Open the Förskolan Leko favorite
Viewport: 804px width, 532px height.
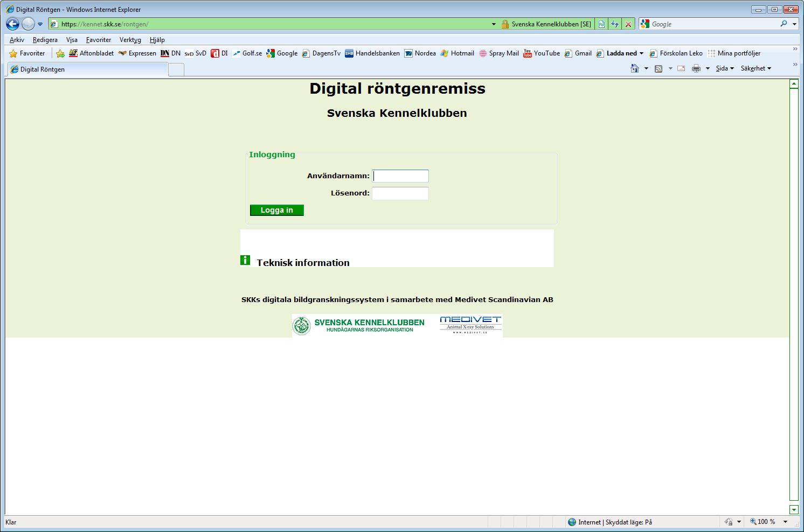pos(676,53)
